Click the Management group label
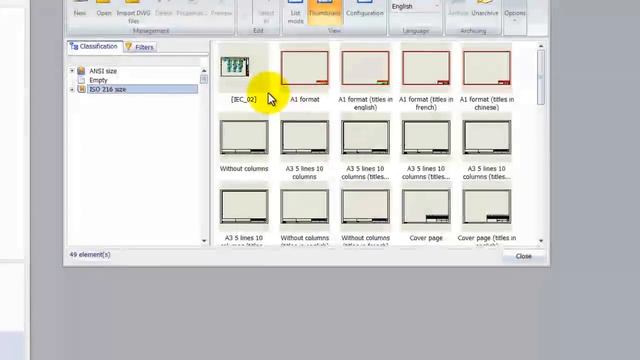Viewport: 640px width, 360px height. (x=151, y=31)
